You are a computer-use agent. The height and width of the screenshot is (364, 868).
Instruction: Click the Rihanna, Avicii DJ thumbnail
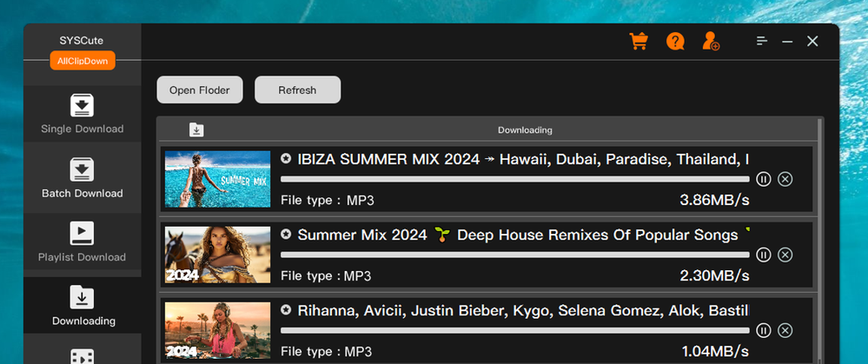pos(217,330)
